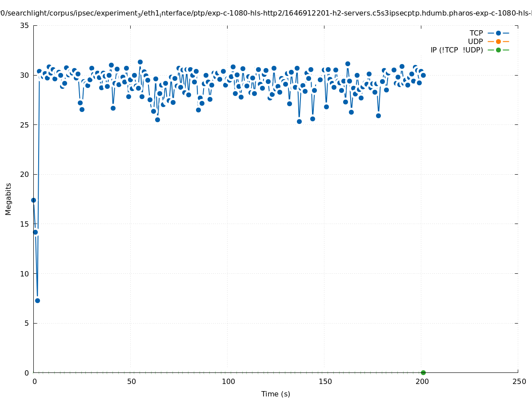Click the green data point at 200 seconds
Viewport: 532px width, 400px height.
(423, 372)
